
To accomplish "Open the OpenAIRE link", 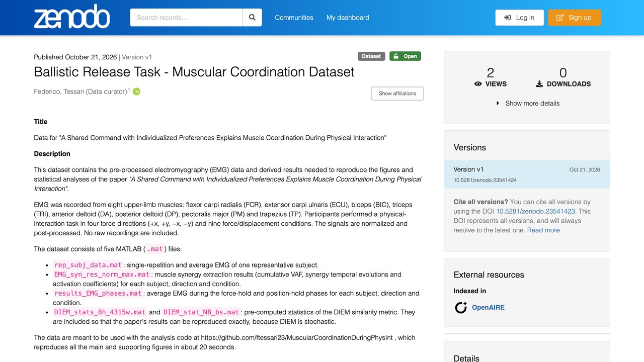I will [488, 308].
